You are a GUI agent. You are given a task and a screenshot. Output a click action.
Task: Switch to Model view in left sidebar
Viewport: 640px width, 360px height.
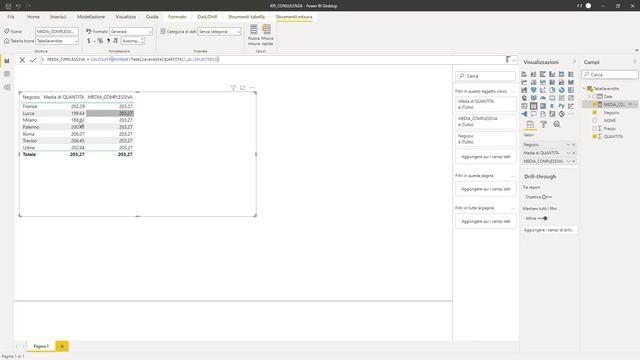point(7,87)
